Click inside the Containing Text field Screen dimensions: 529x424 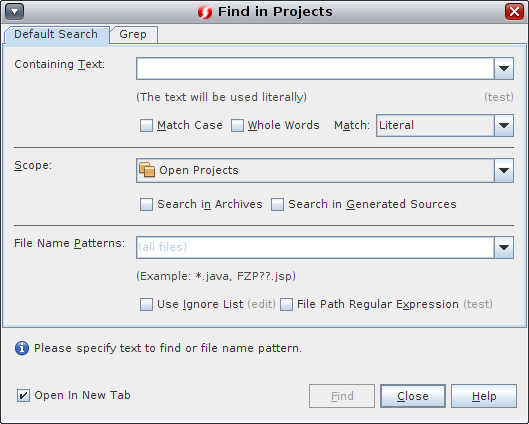[x=315, y=68]
